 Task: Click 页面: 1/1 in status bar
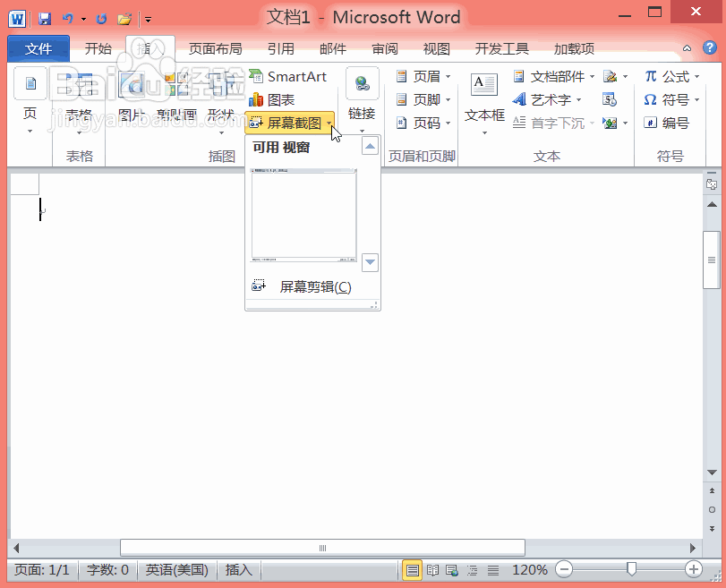pos(42,570)
